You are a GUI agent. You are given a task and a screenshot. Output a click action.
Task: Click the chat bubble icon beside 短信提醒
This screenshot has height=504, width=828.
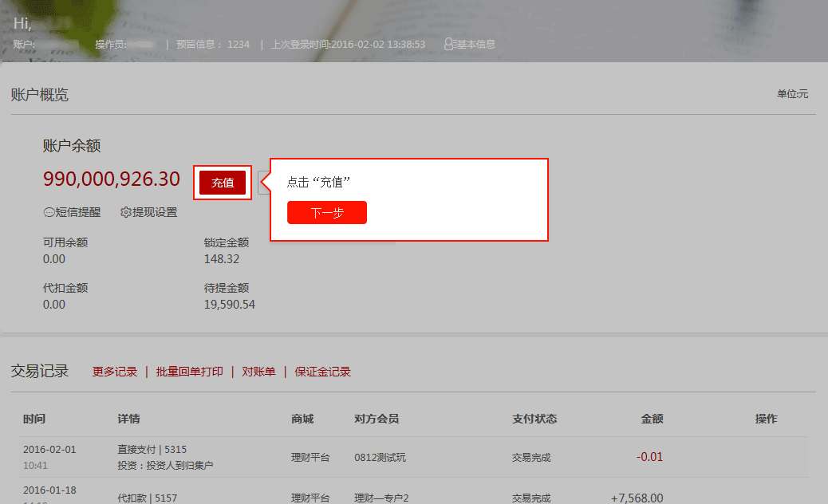[x=49, y=212]
